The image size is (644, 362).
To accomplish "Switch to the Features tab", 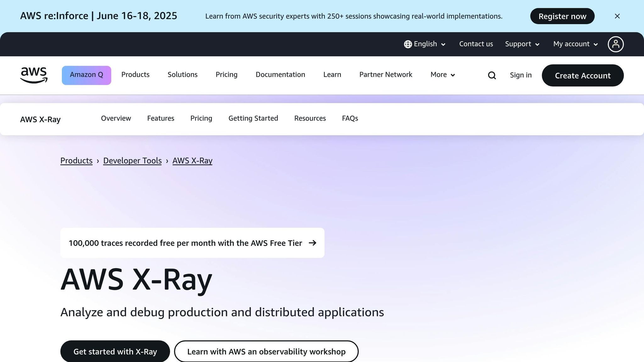I will pos(161,118).
